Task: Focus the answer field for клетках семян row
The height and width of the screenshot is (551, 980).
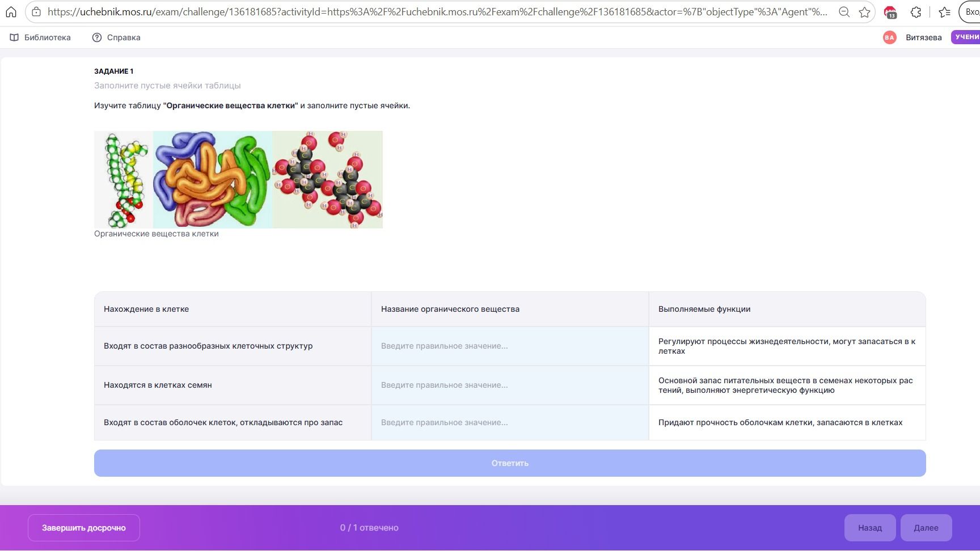Action: [510, 385]
